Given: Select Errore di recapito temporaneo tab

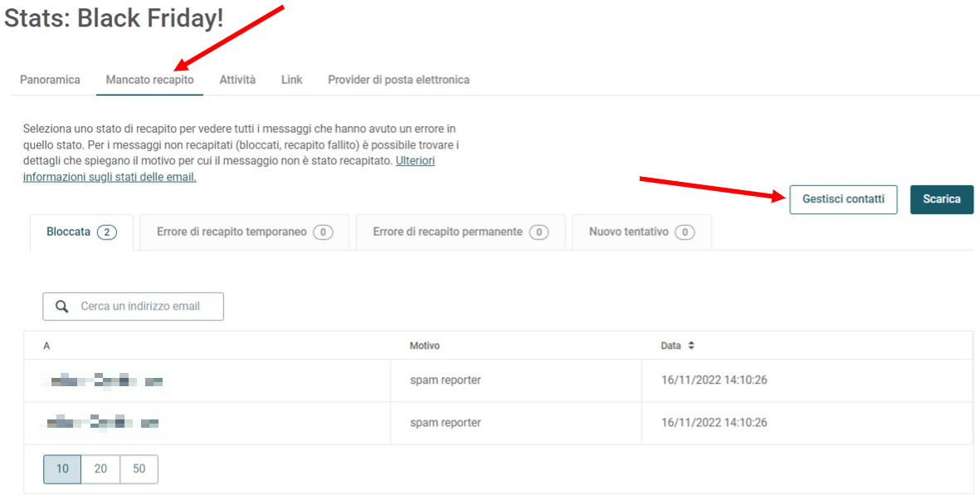Looking at the screenshot, I should click(244, 233).
